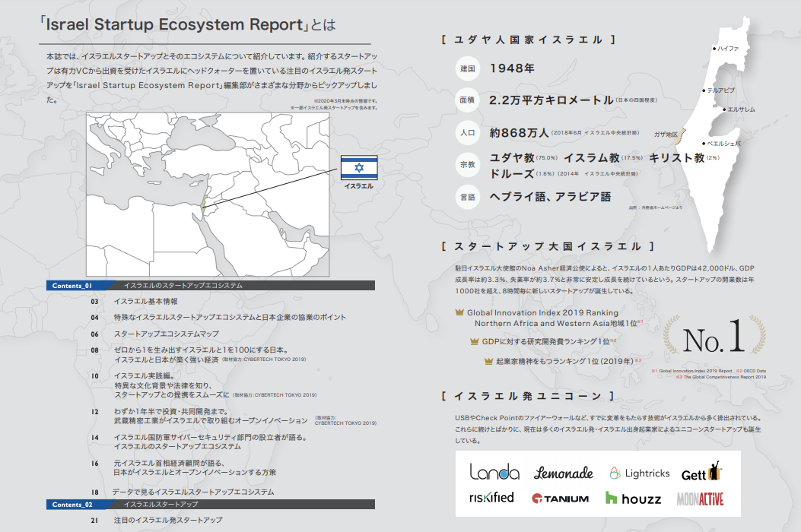Click the イスラエル label under the flag
This screenshot has width=801, height=532.
(358, 186)
